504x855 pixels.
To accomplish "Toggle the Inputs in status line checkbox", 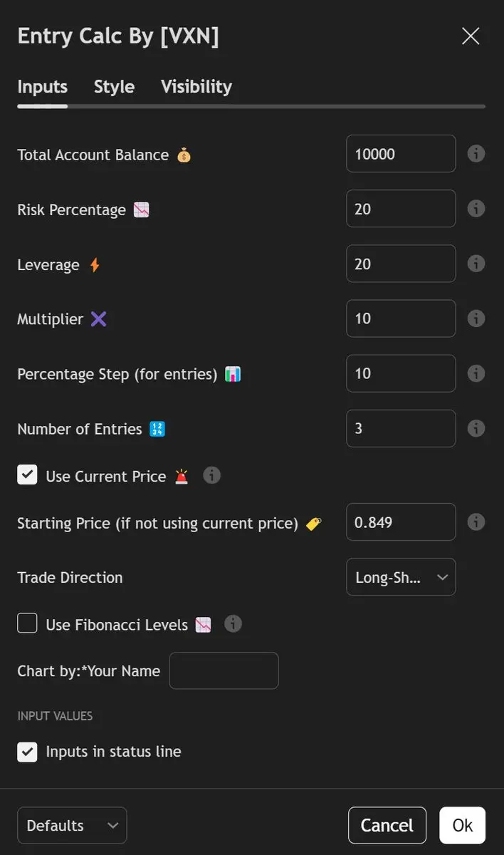I will click(27, 752).
